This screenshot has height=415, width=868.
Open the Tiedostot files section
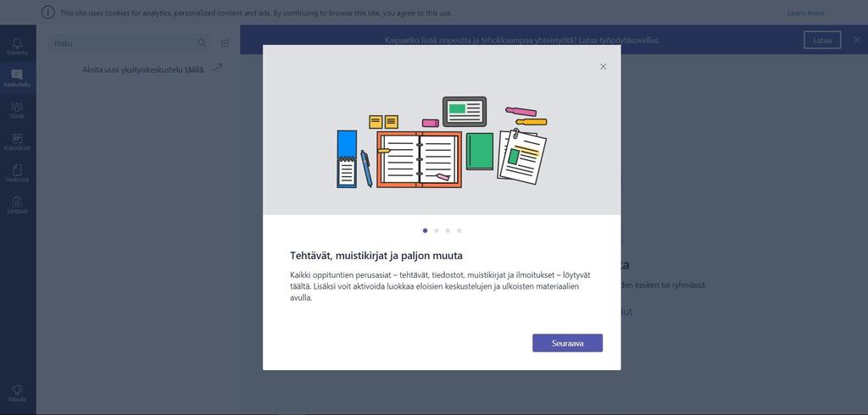point(17,173)
